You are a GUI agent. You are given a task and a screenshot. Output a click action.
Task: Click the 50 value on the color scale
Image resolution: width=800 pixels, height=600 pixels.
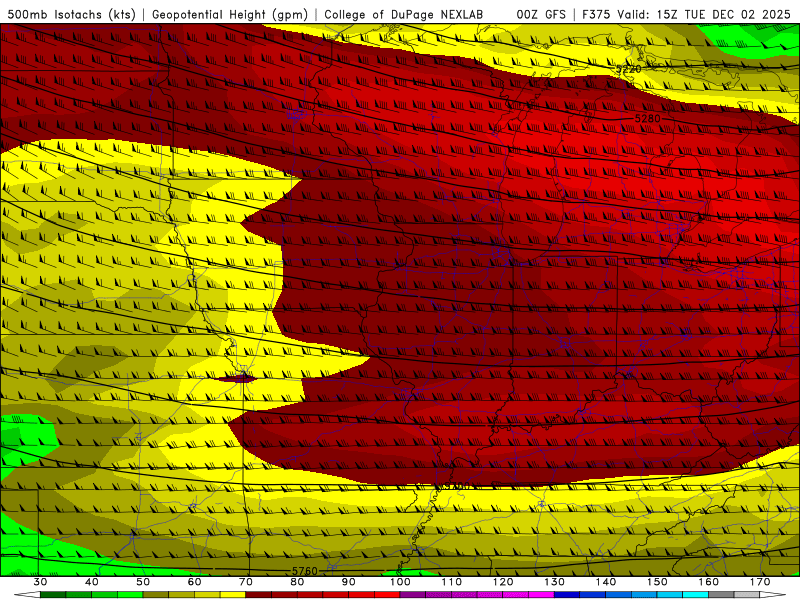click(143, 582)
